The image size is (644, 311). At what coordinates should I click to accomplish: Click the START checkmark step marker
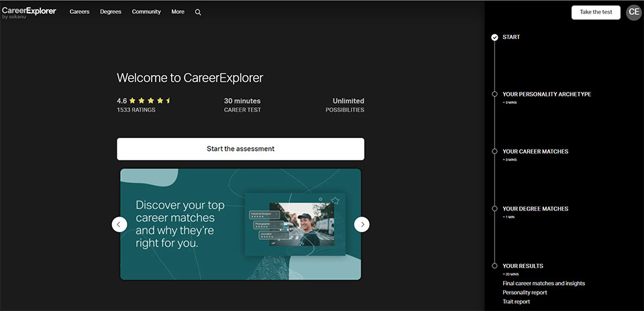point(494,38)
